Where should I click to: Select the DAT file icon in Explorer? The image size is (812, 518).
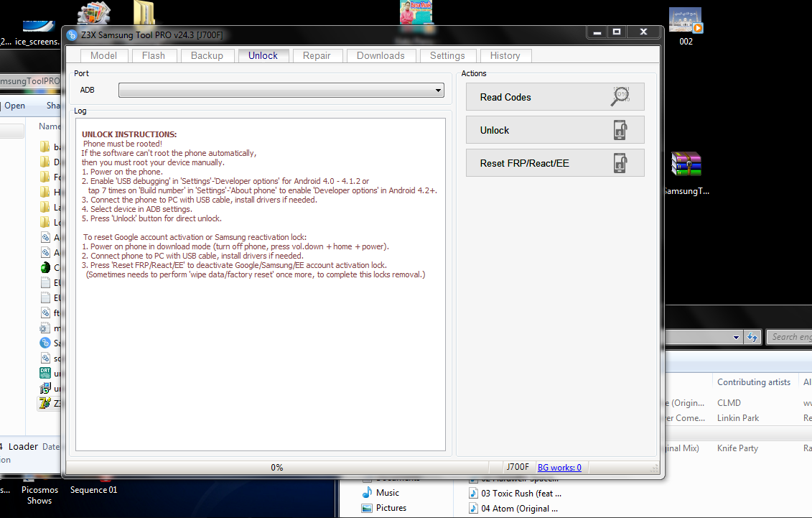45,373
